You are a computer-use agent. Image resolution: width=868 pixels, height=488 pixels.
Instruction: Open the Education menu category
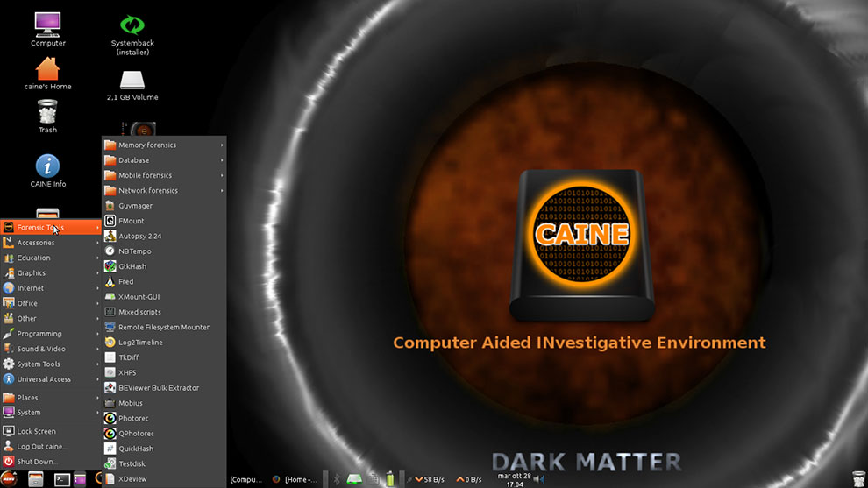[x=51, y=258]
